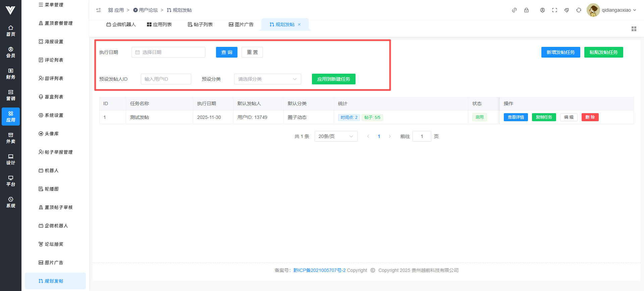Viewport: 644px width, 291px height.
Task: Click the 执行日期 date picker field
Action: pyautogui.click(x=168, y=52)
